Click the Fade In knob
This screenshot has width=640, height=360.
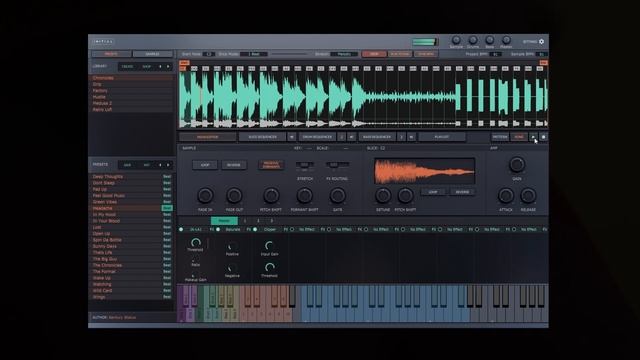pos(205,196)
